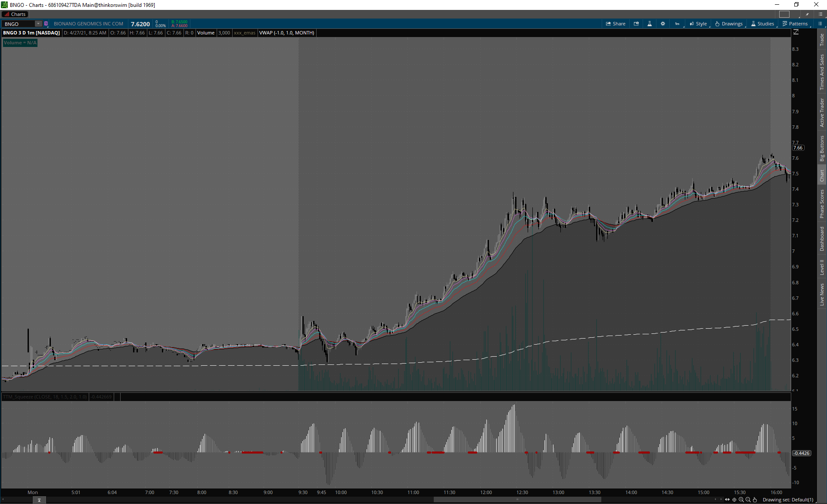Click the Drawing set: Default(1) label
Image resolution: width=827 pixels, height=504 pixels.
click(x=788, y=500)
